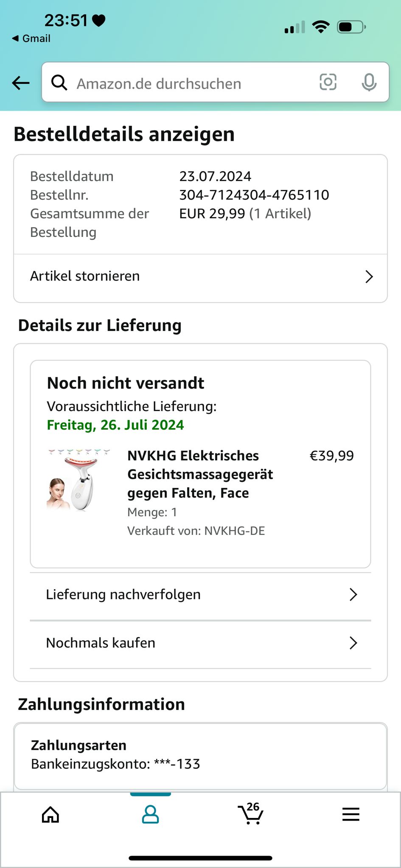Choose Nochmals kaufen option

click(x=200, y=643)
